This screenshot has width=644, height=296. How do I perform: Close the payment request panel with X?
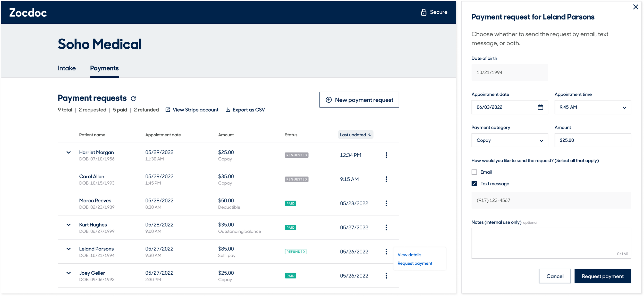click(x=635, y=7)
